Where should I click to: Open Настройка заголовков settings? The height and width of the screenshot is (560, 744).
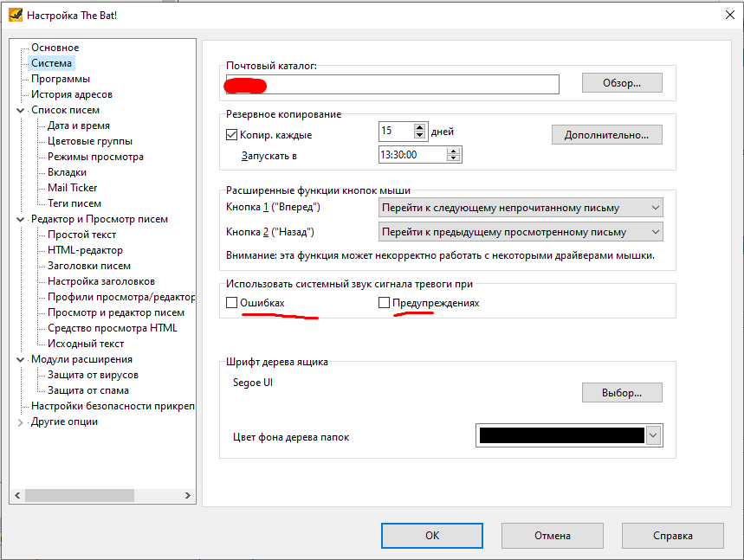(101, 281)
